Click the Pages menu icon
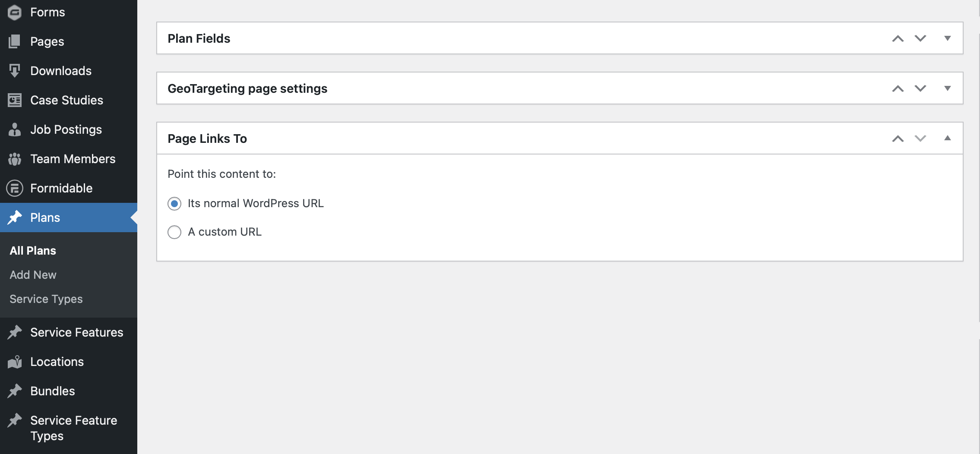This screenshot has width=980, height=454. [15, 41]
